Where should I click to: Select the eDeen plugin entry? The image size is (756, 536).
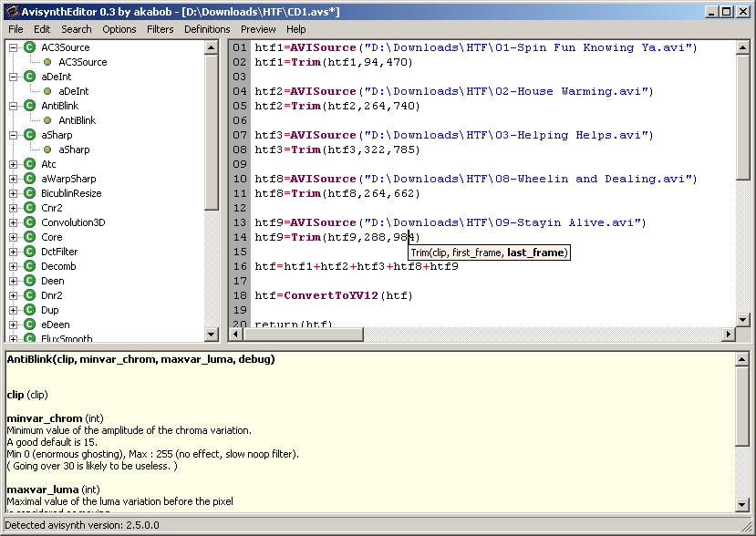[x=56, y=325]
